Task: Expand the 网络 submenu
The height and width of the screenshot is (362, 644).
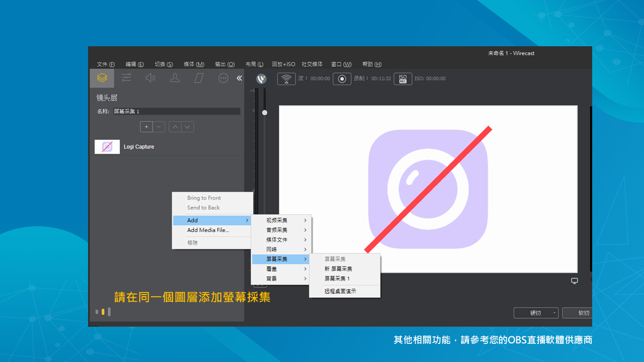Action: click(x=281, y=249)
